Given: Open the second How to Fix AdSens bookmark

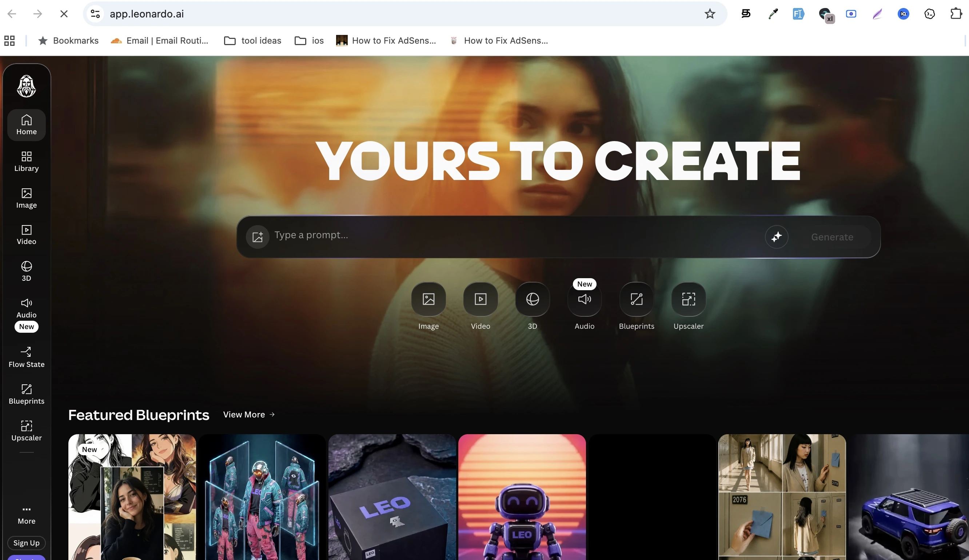Looking at the screenshot, I should coord(499,40).
